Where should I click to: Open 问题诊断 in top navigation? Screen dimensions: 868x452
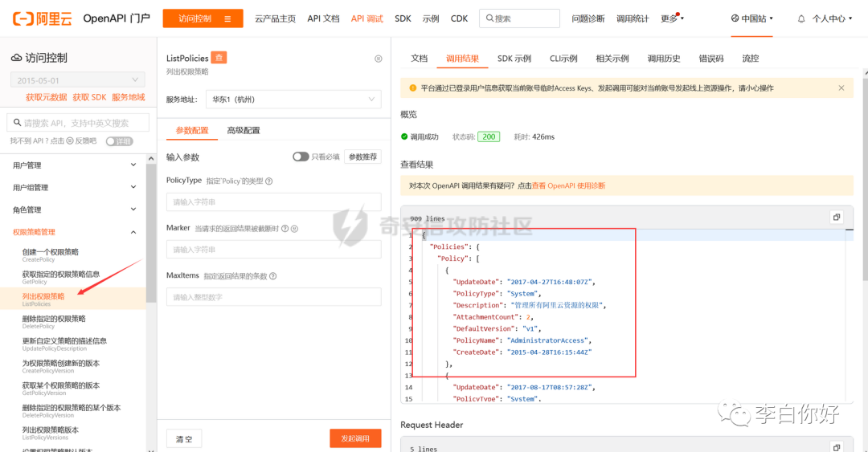588,18
